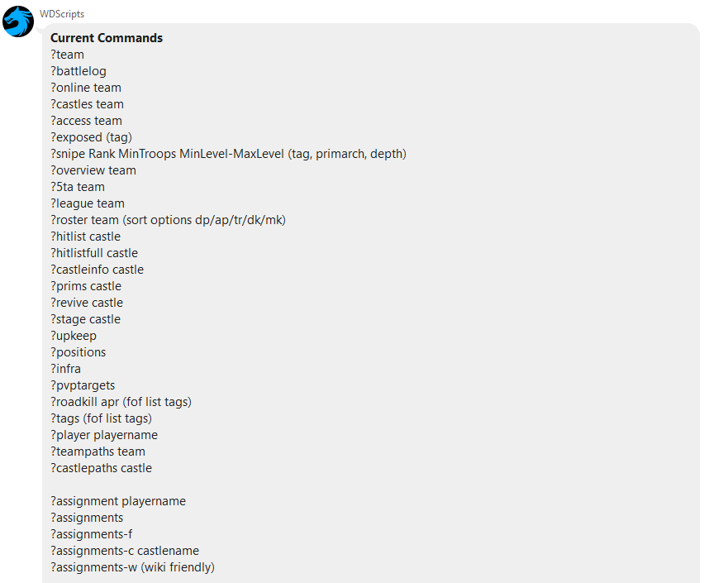Click the ?battlelog command
The height and width of the screenshot is (583, 728).
click(78, 70)
